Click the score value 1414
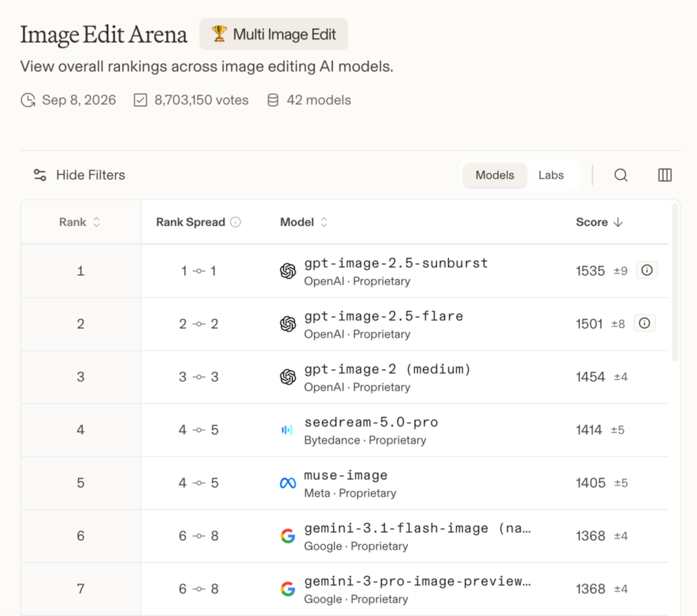Image resolution: width=697 pixels, height=616 pixels. (x=589, y=430)
